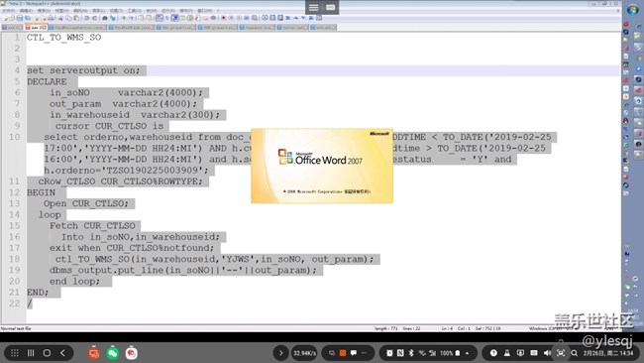Click the Save Recorded Macro icon

pyautogui.click(x=255, y=18)
